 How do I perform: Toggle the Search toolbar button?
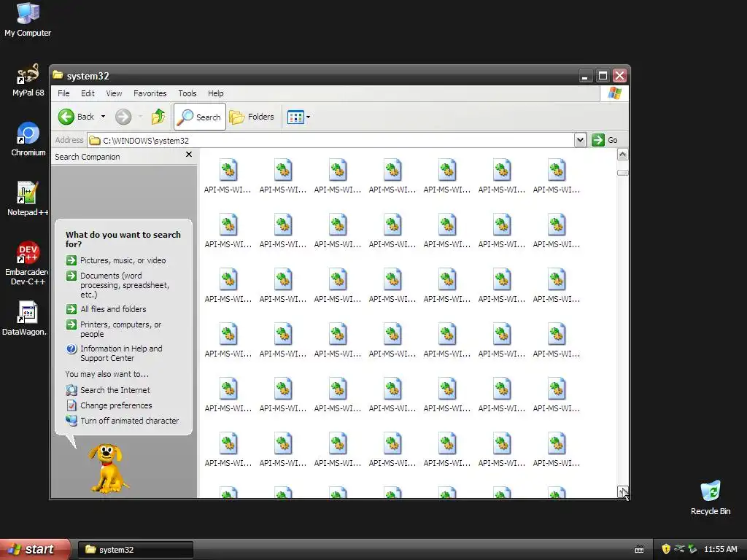200,117
